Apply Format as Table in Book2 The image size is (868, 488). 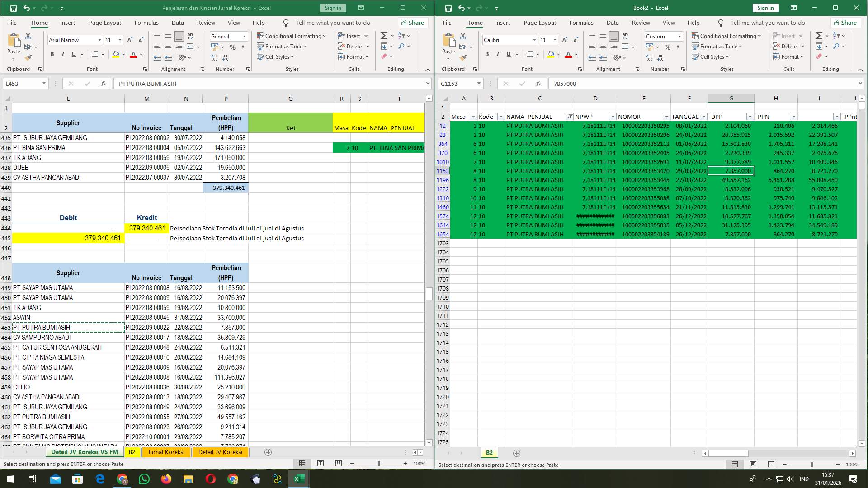[x=717, y=46]
